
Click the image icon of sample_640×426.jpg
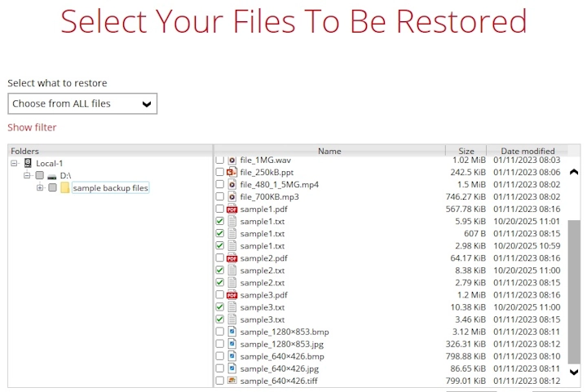pos(232,369)
